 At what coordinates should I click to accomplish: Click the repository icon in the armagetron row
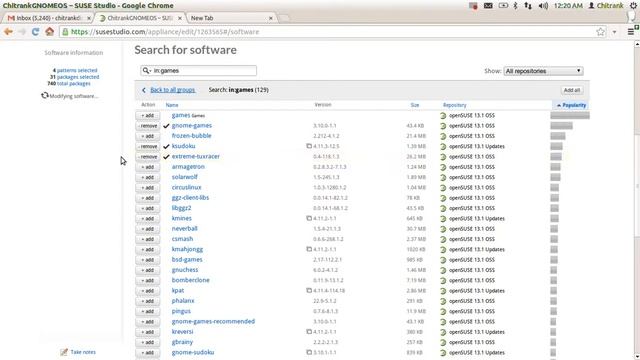[443, 167]
